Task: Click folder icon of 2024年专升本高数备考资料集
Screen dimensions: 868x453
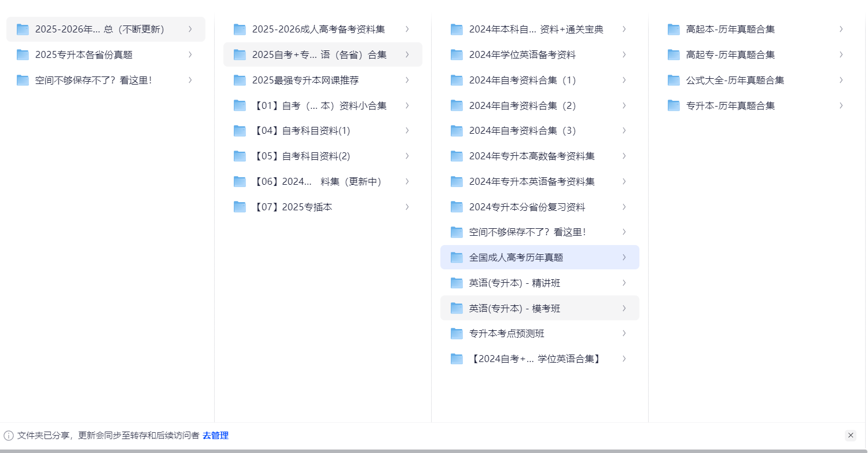Action: pyautogui.click(x=457, y=156)
